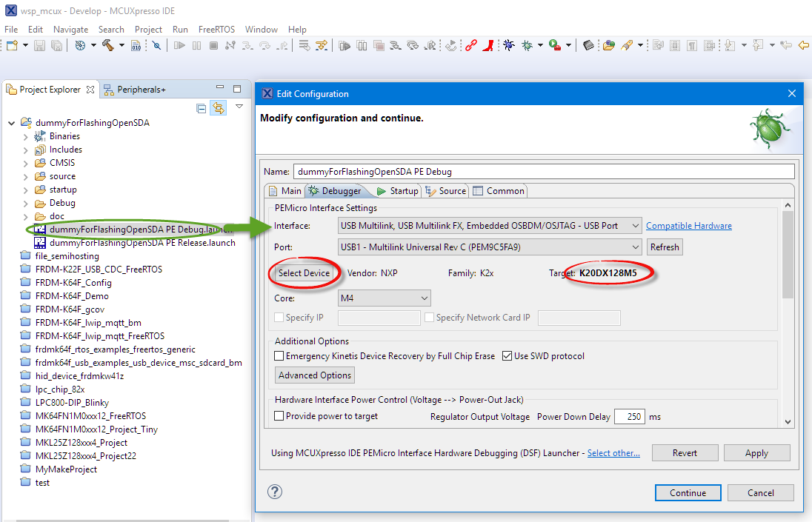The image size is (812, 522).
Task: Click the help question mark icon
Action: click(275, 492)
